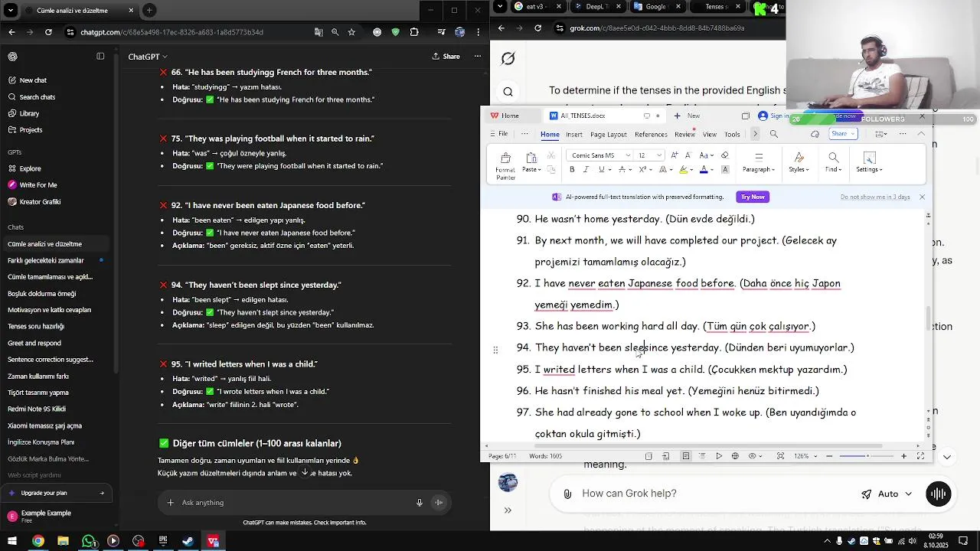Open a new tab in WPS
Screen dimensions: 980x551
[686, 116]
